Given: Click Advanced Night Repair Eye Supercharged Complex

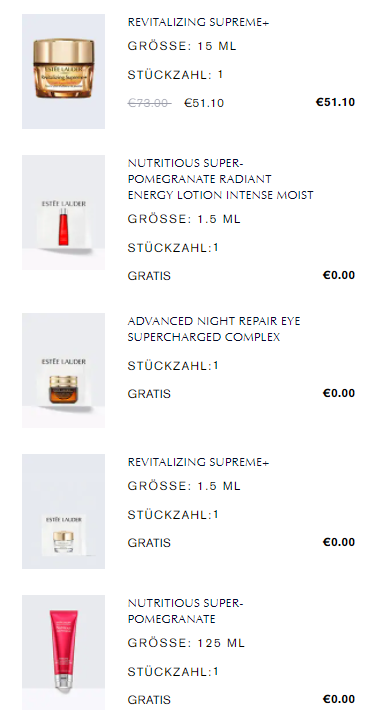Looking at the screenshot, I should [x=214, y=329].
